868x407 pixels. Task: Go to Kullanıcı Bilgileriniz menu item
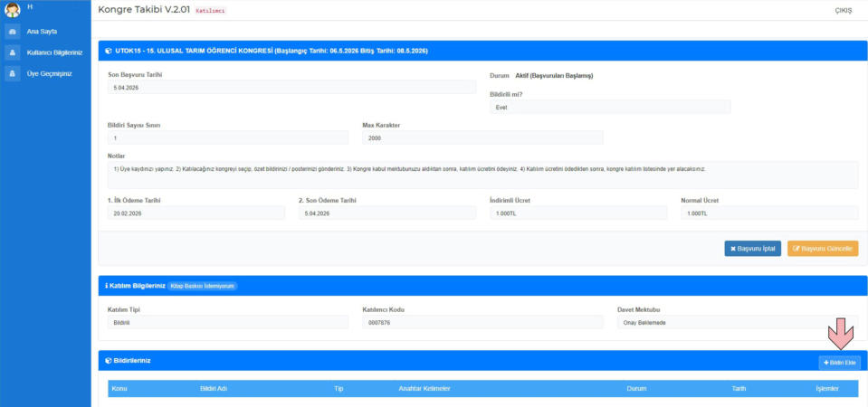click(x=54, y=52)
